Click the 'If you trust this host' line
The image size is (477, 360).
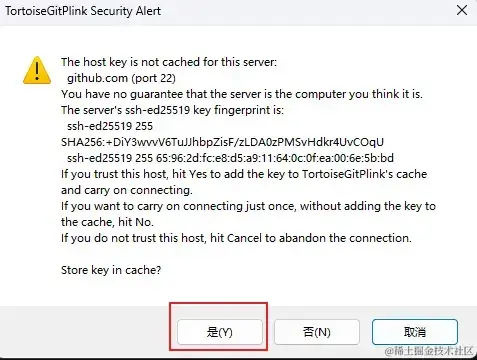point(244,174)
